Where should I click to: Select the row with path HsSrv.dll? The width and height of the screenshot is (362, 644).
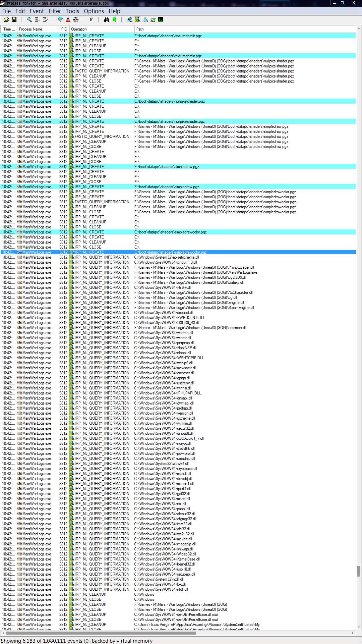178,287
